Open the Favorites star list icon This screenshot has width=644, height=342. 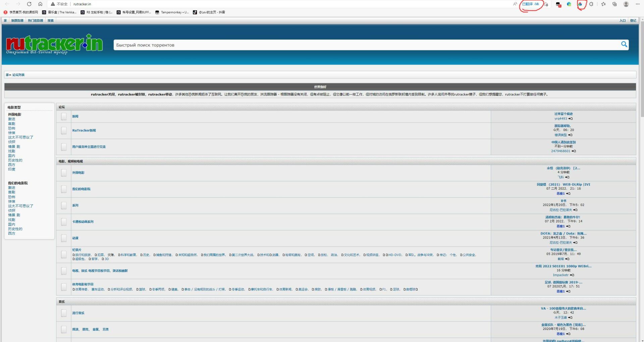(603, 4)
